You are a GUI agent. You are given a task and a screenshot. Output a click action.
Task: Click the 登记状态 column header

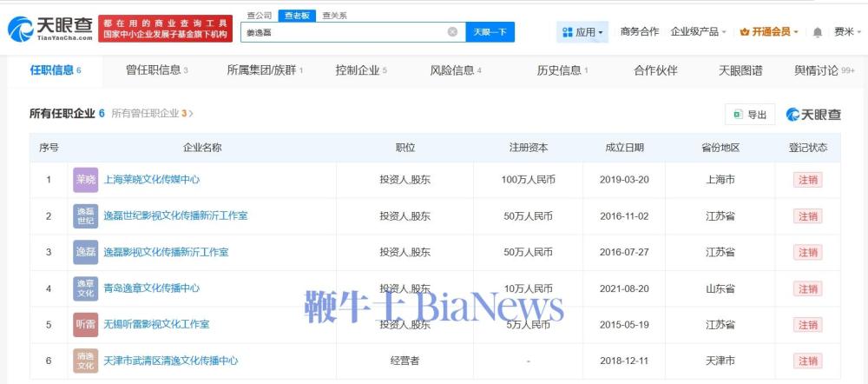pos(807,148)
